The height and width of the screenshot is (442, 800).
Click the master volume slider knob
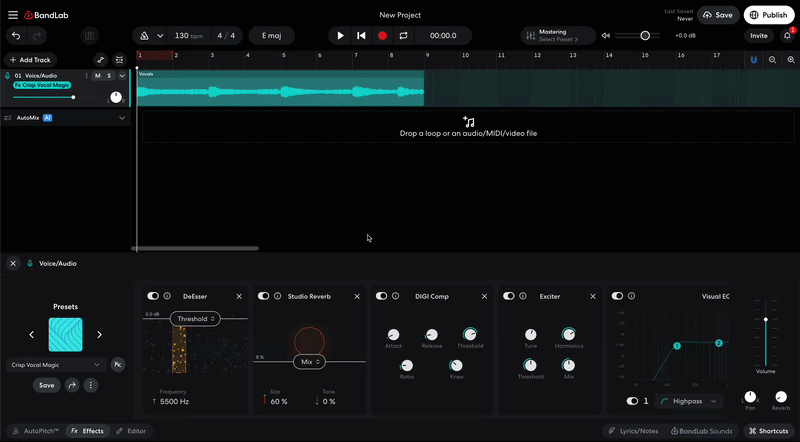pyautogui.click(x=645, y=35)
